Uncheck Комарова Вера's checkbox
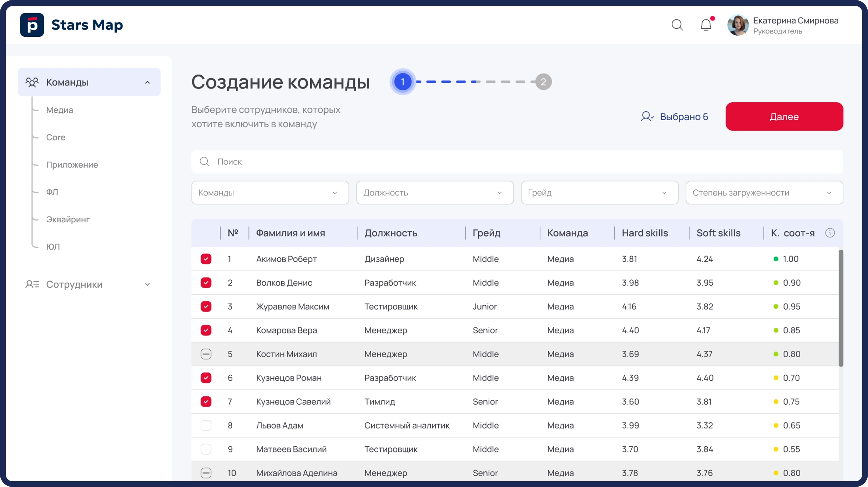 pyautogui.click(x=206, y=330)
